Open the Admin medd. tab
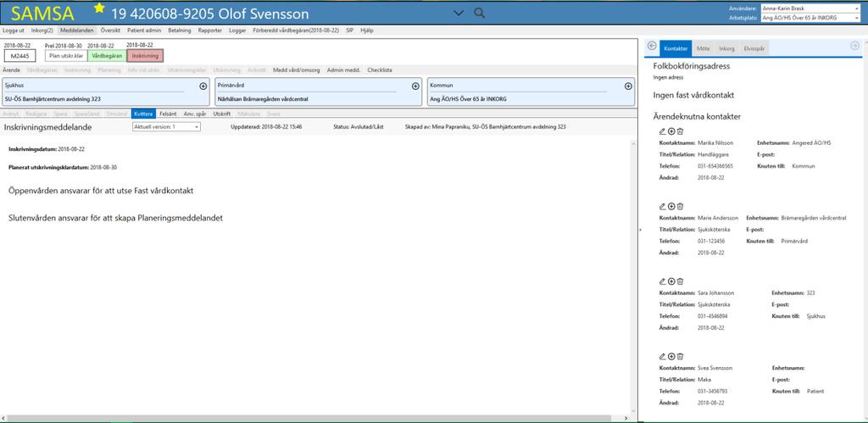The height and width of the screenshot is (423, 868). pos(344,70)
